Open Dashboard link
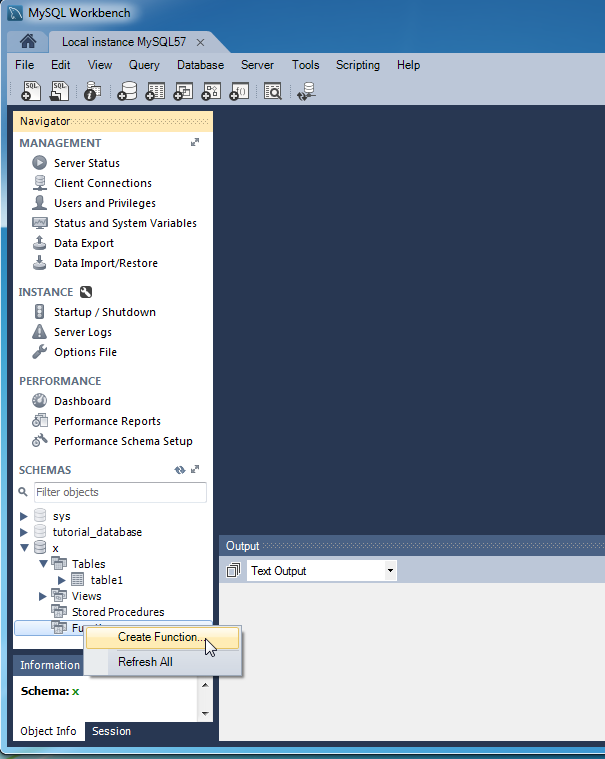The image size is (605, 759). pyautogui.click(x=82, y=401)
